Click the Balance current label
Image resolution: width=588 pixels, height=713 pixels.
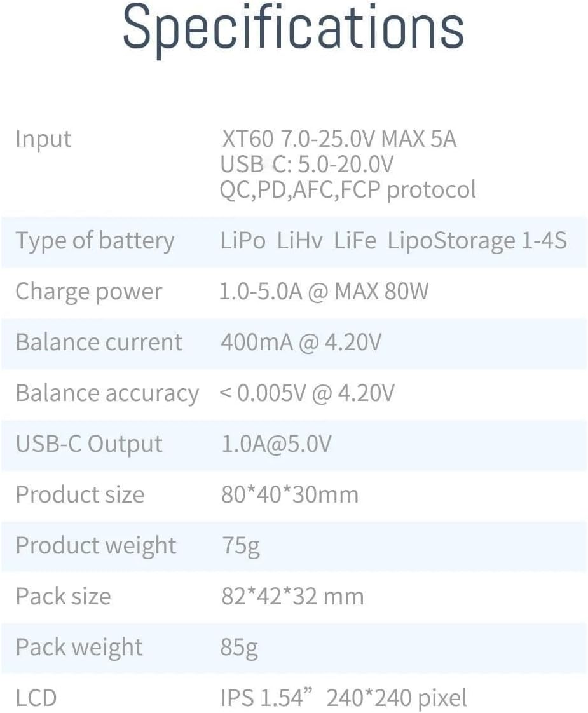(x=99, y=342)
